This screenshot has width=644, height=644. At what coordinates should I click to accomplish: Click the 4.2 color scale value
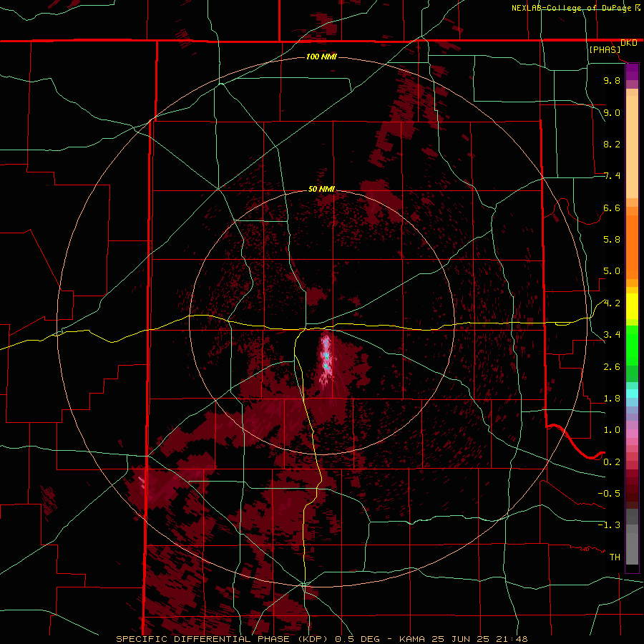[612, 303]
